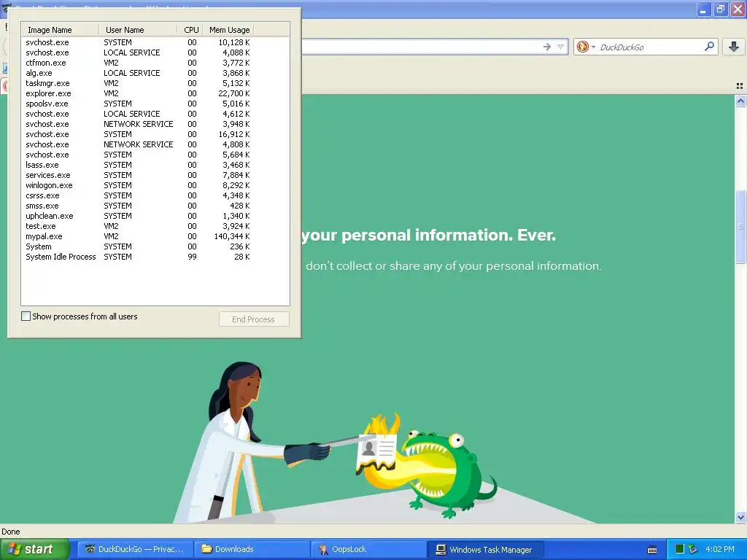
Task: Click the on-screen keyboard icon in taskbar
Action: click(x=652, y=550)
